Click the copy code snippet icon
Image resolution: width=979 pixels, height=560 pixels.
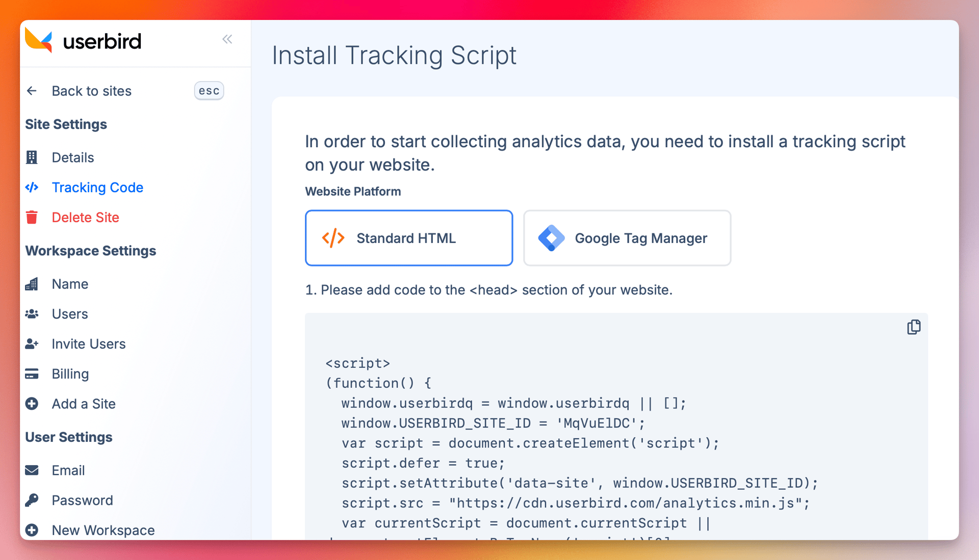coord(914,327)
